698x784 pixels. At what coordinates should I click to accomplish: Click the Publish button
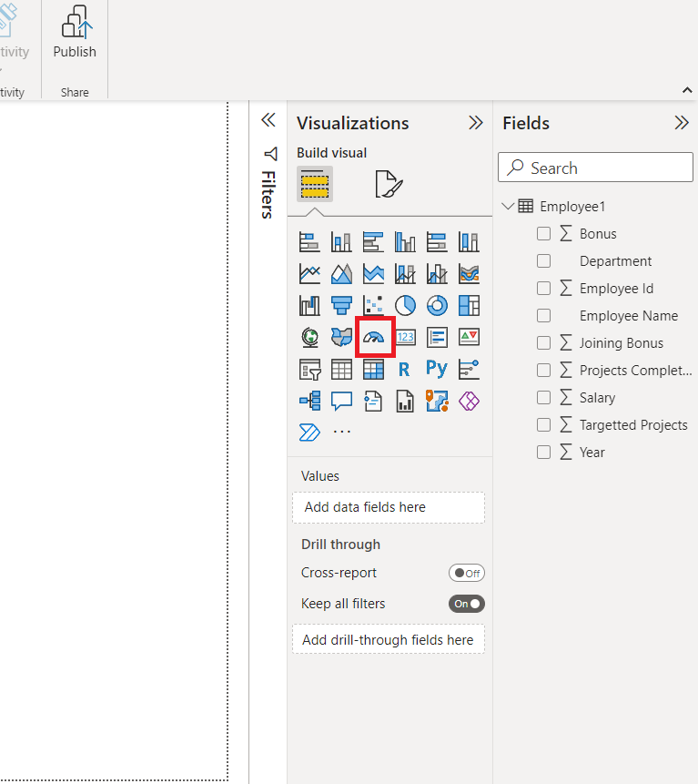tap(75, 33)
